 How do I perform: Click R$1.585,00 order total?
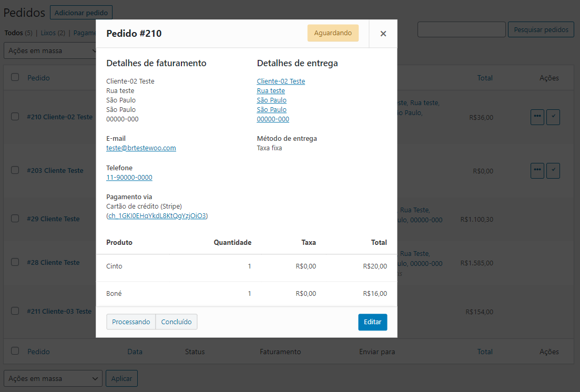click(477, 263)
